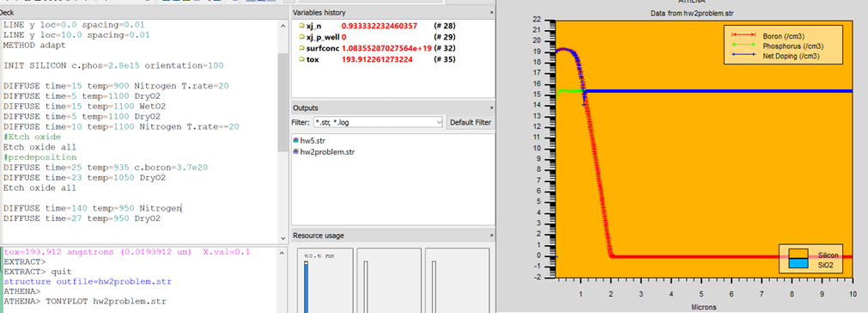Click the folder icon beside tox variable
Viewport: 868px width, 313px height.
pyautogui.click(x=301, y=59)
